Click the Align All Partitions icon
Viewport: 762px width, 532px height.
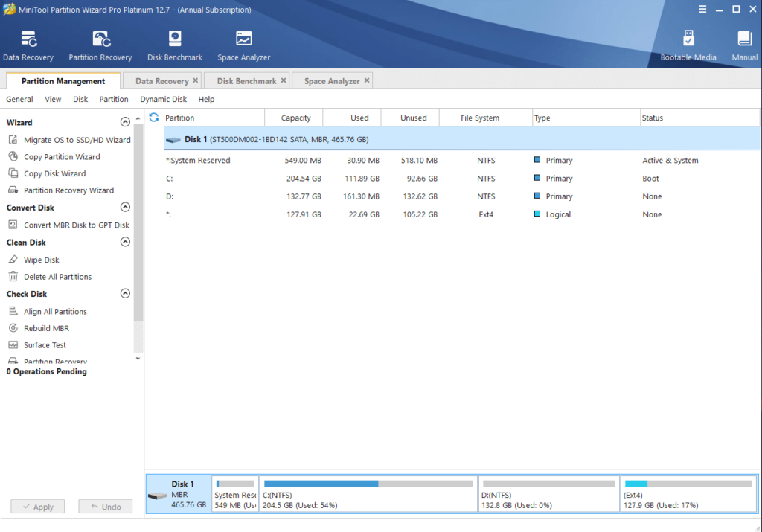click(x=13, y=311)
